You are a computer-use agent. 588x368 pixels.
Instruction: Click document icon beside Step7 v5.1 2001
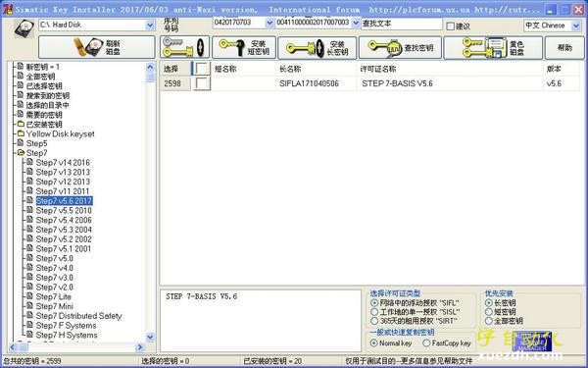(x=29, y=248)
